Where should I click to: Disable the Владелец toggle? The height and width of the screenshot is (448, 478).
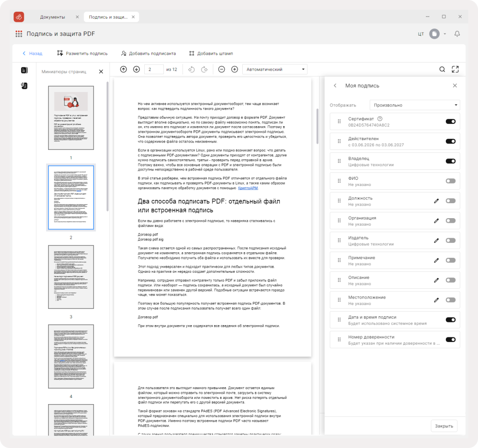[450, 161]
